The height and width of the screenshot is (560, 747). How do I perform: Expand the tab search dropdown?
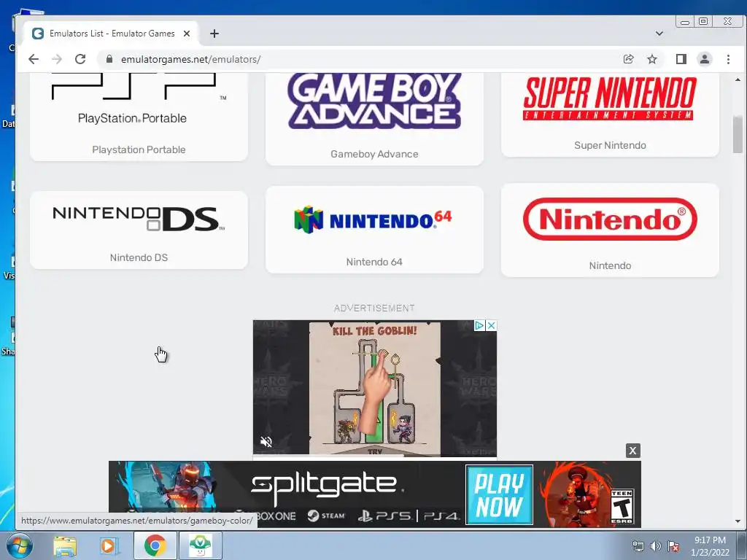pyautogui.click(x=659, y=34)
